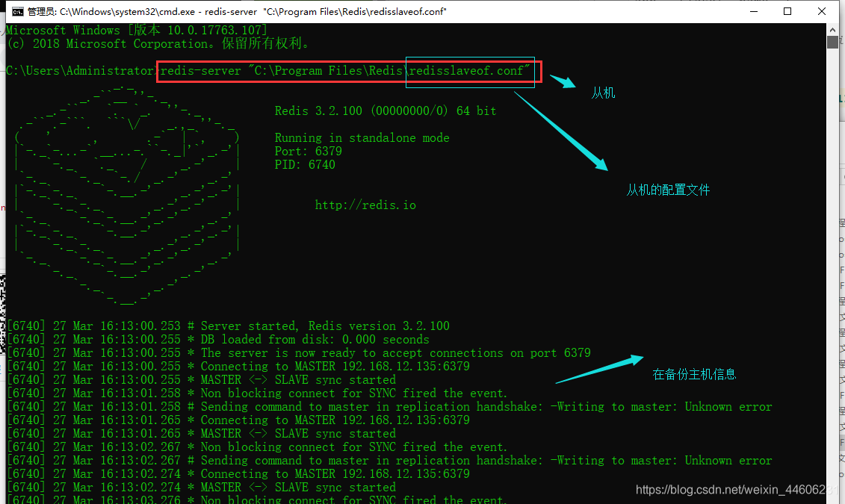The image size is (845, 504).
Task: Click the '(c) 2018 Microsoft Corporation' line
Action: [x=159, y=43]
